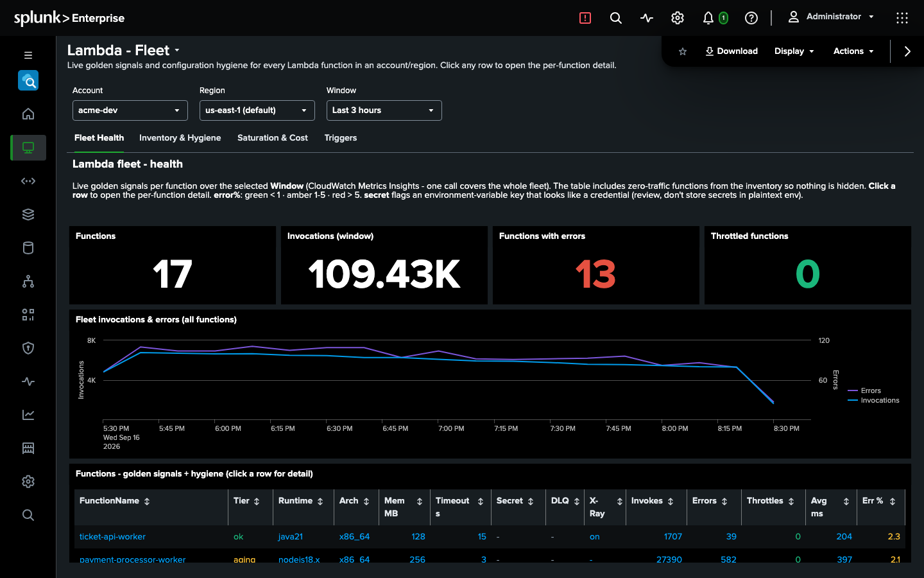
Task: Open the line chart sidebar icon
Action: pos(28,415)
